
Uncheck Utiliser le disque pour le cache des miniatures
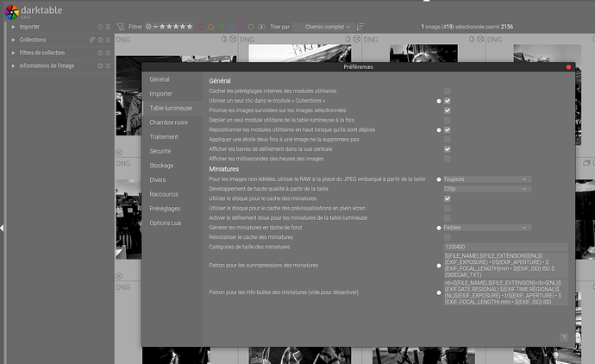tap(448, 198)
